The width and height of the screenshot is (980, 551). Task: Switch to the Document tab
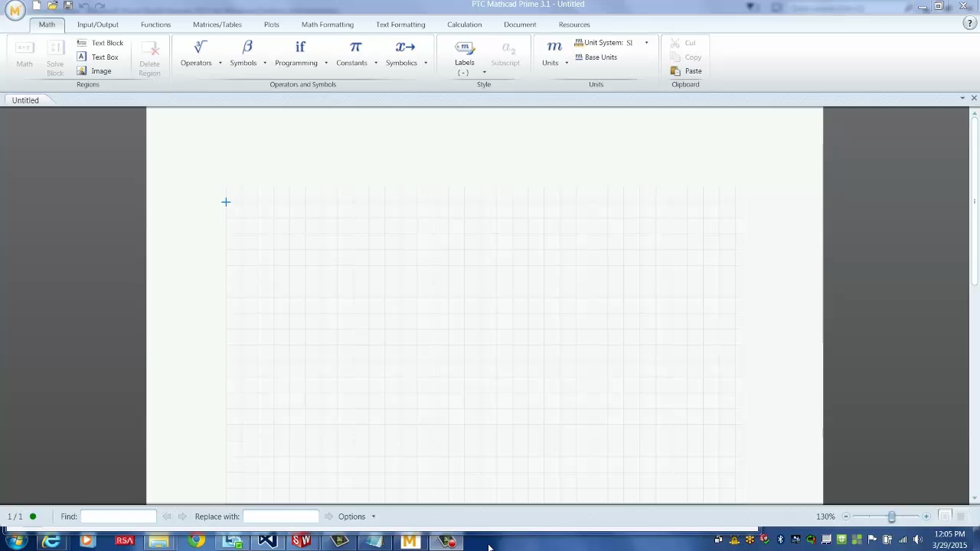click(520, 24)
